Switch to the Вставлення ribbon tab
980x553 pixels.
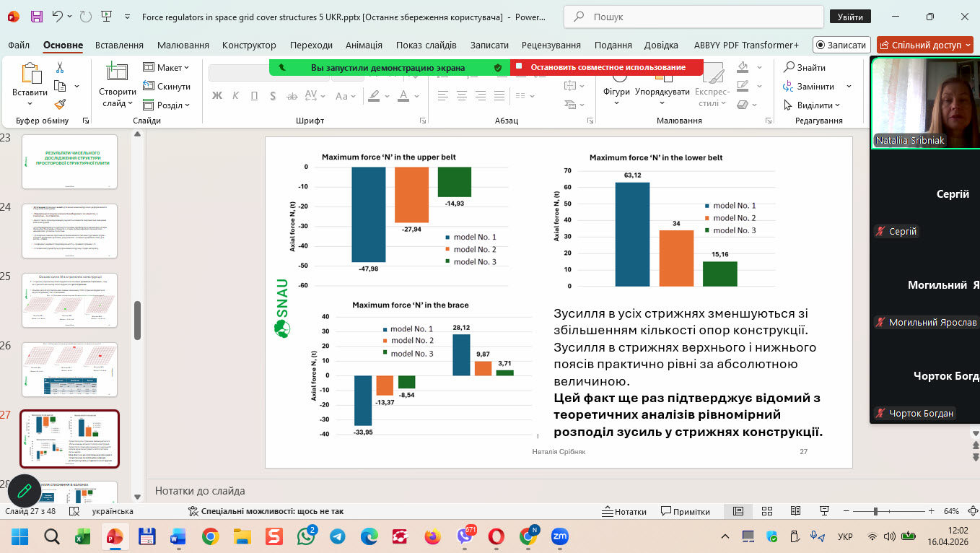coord(119,45)
